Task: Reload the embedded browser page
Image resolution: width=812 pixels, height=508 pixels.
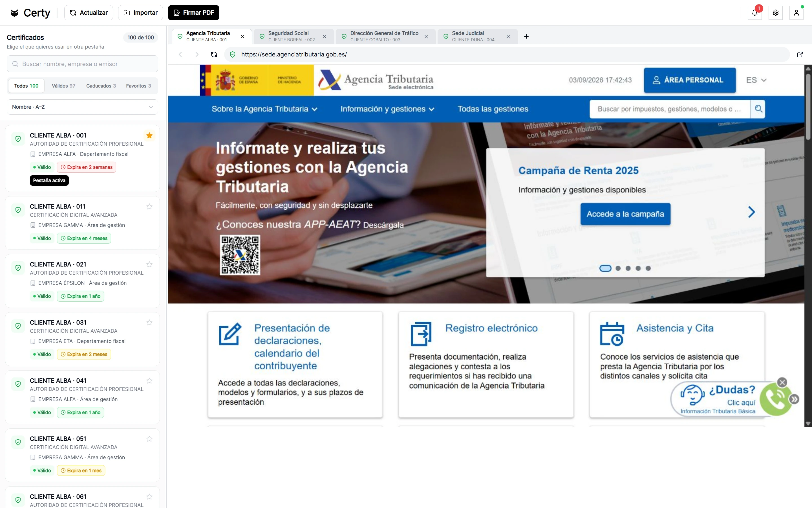Action: coord(214,54)
